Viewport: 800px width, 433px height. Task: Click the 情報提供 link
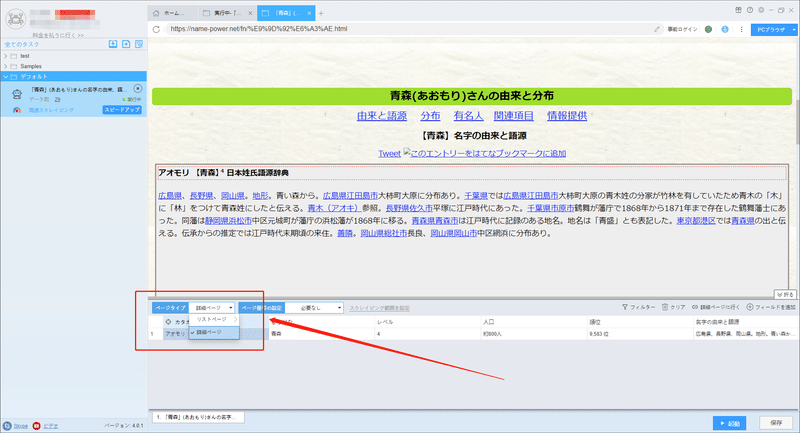coord(567,116)
